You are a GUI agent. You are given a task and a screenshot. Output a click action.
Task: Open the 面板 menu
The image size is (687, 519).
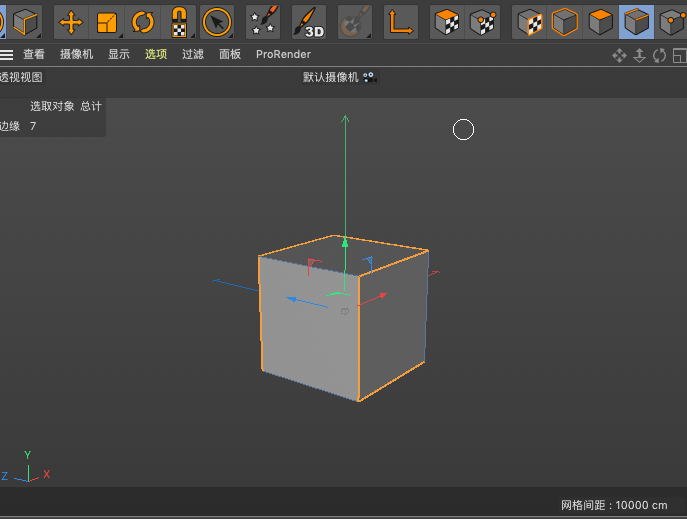(x=230, y=54)
